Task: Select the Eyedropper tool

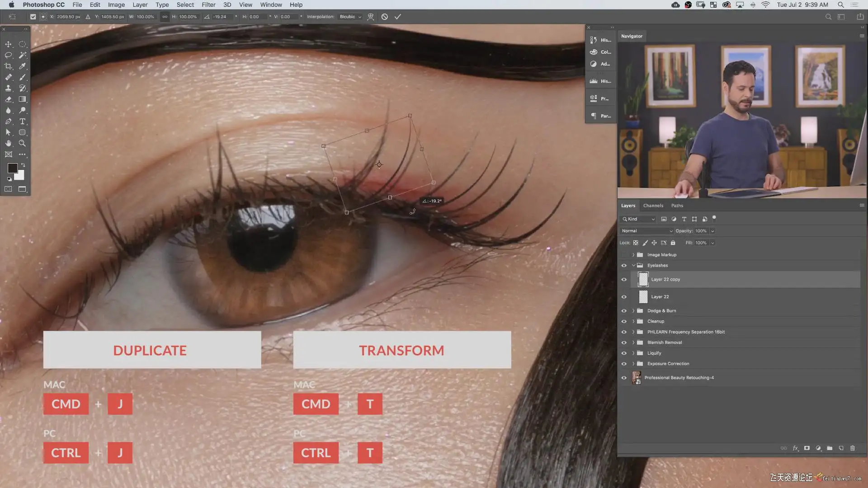Action: [x=22, y=66]
